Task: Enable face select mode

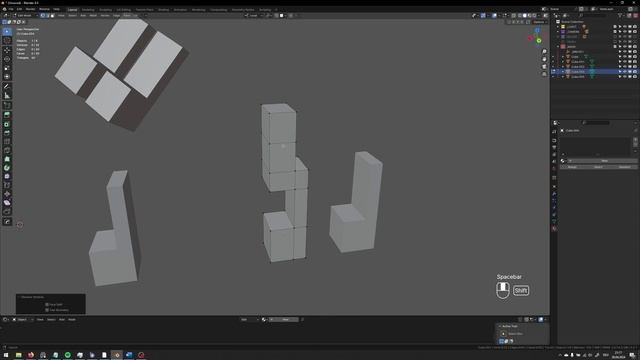Action: click(x=52, y=16)
